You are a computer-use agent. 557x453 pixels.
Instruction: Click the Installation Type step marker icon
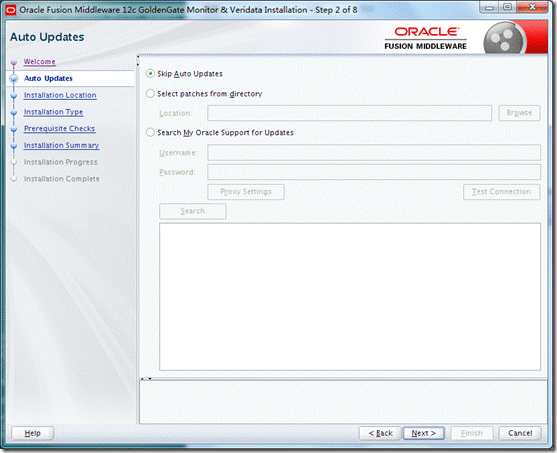tap(14, 112)
